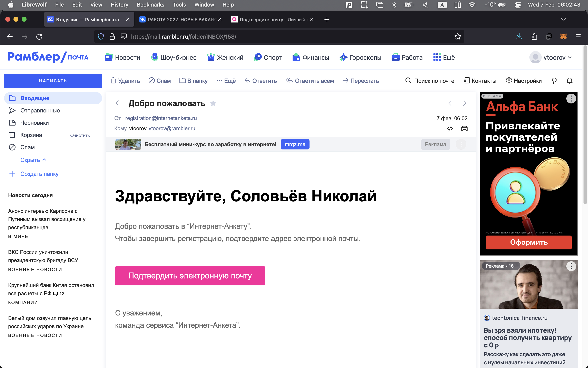Switch to the РАБОТА 2022 VK tab
The height and width of the screenshot is (368, 588).
[180, 19]
